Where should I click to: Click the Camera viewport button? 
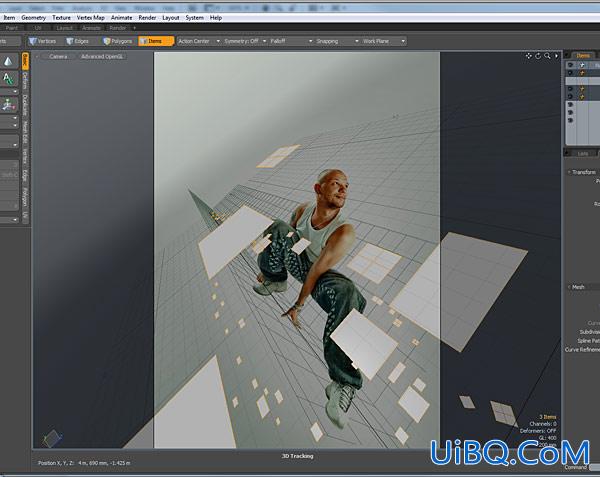tap(58, 57)
